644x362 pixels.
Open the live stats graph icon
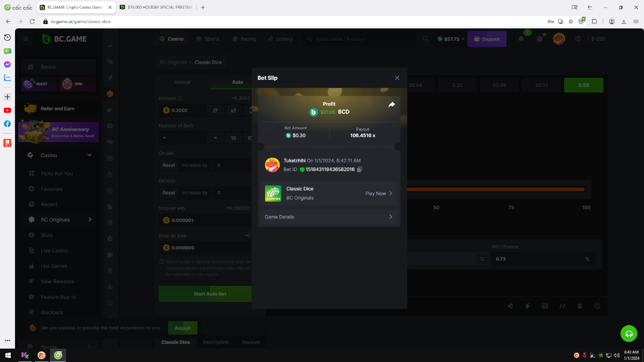[x=562, y=306]
